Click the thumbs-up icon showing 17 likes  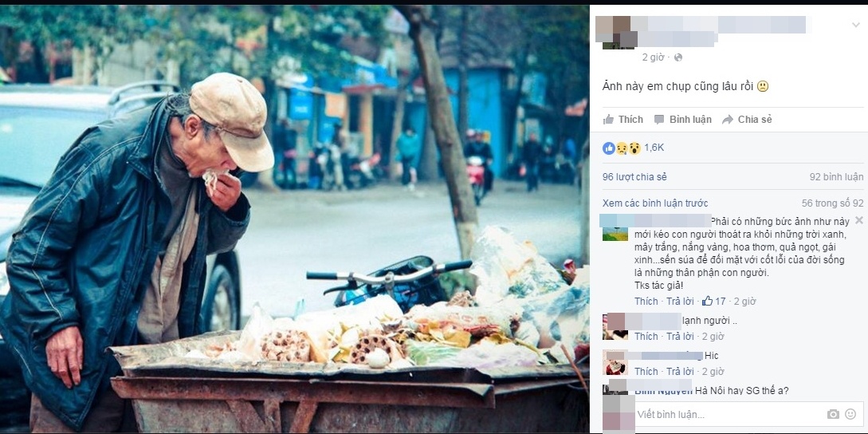pos(707,301)
